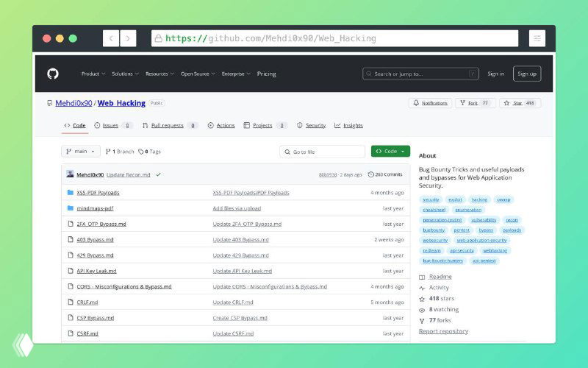Switch to the Actions tab
The width and height of the screenshot is (588, 368).
tap(221, 125)
